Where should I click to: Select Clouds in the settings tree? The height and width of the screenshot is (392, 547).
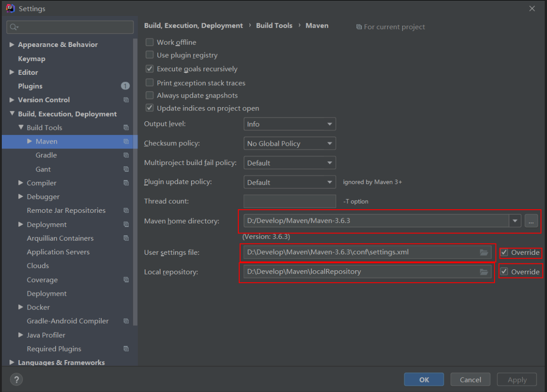(x=38, y=265)
